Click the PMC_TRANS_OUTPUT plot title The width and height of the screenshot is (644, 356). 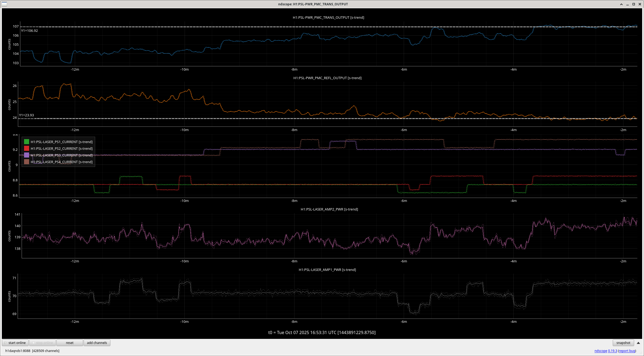(328, 17)
